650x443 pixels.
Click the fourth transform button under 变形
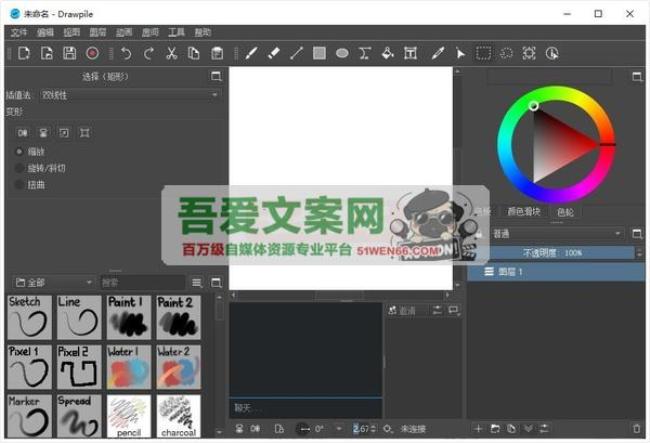pos(85,133)
